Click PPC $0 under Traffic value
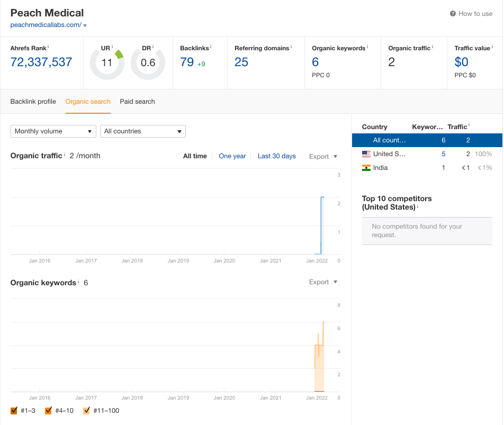Viewport: 504px width, 425px height. 465,75
